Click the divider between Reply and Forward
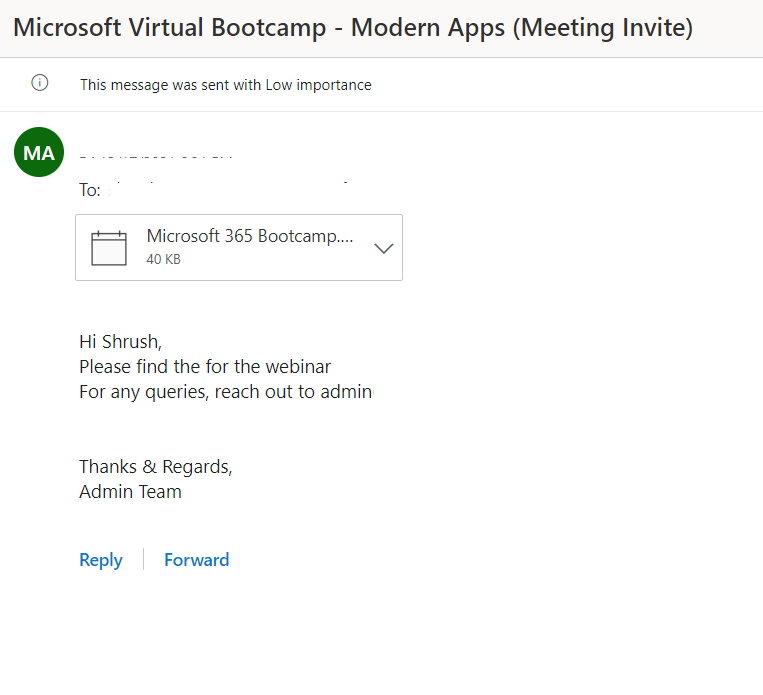The height and width of the screenshot is (695, 763). (x=143, y=560)
